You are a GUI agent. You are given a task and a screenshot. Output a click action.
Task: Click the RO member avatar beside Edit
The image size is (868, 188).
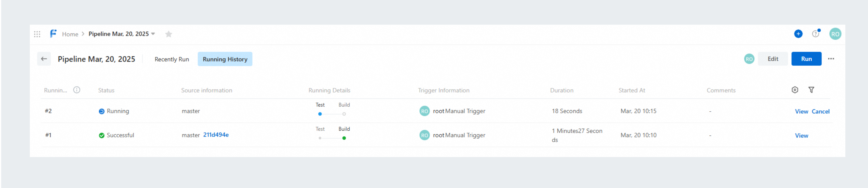point(749,59)
